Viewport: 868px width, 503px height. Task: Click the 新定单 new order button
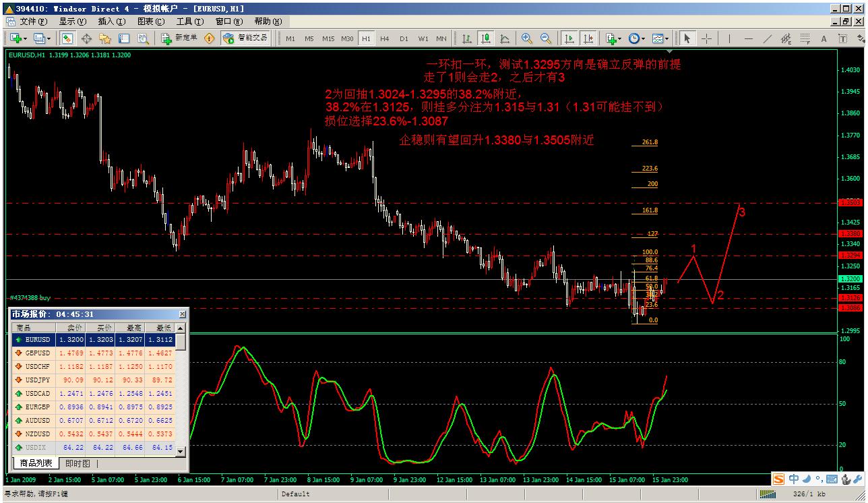click(180, 38)
